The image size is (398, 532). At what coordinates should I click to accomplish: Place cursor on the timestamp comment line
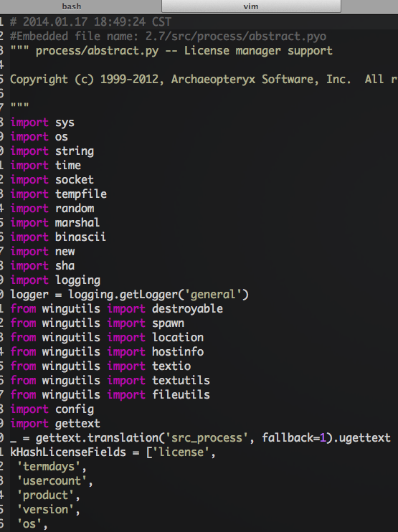(90, 22)
